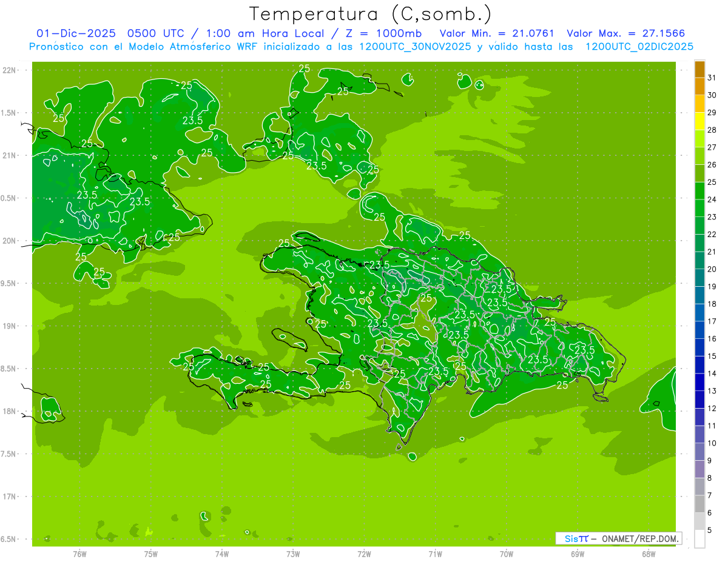Pick the gray colorbar segment between 6 and 7
728x562 pixels.
click(699, 504)
